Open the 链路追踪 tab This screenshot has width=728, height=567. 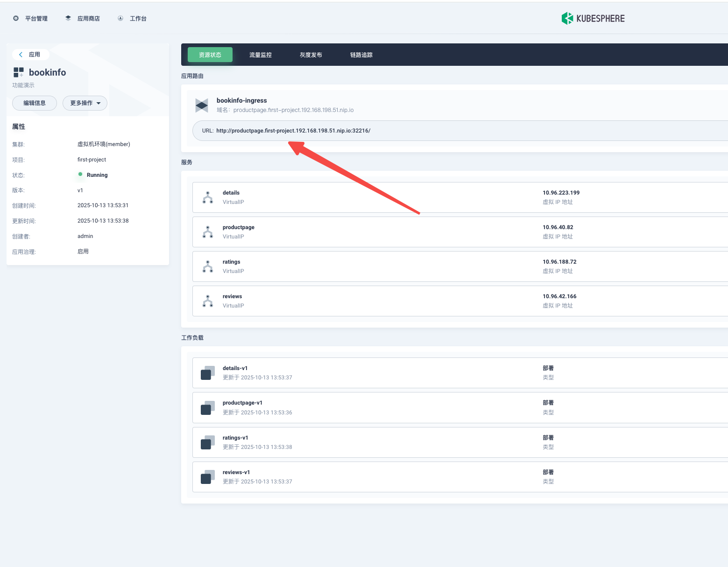(x=361, y=55)
